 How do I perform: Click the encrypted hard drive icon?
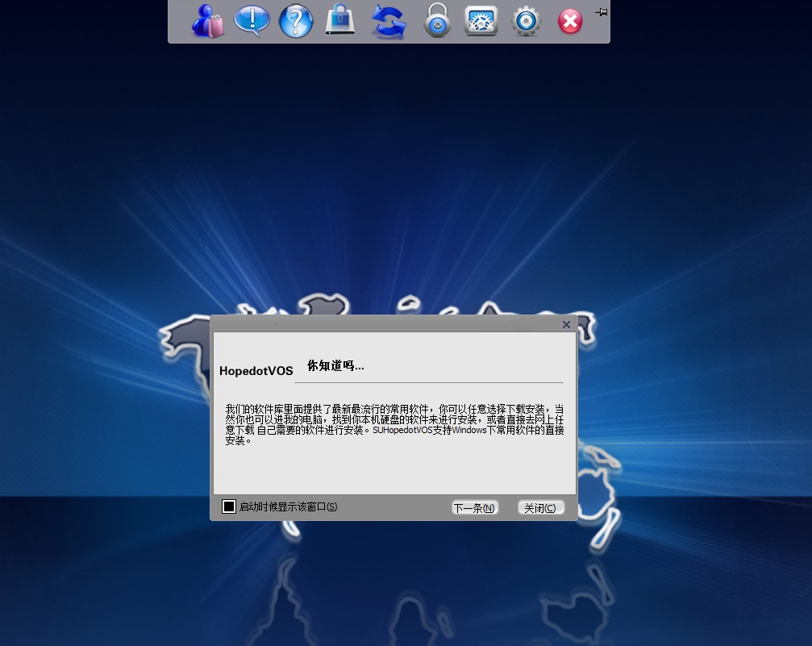(339, 21)
